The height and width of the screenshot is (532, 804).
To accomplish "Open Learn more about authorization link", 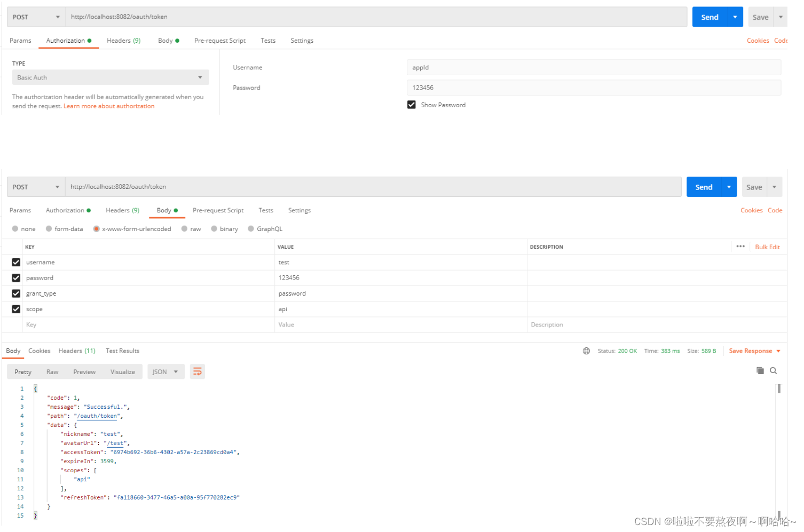I will [x=109, y=106].
